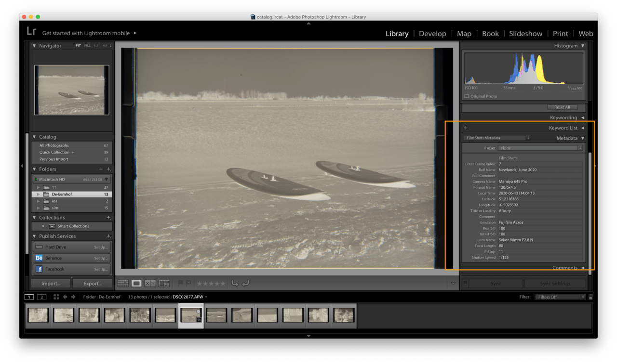
Task: Select the last thumbnail in the filmstrip
Action: click(344, 315)
